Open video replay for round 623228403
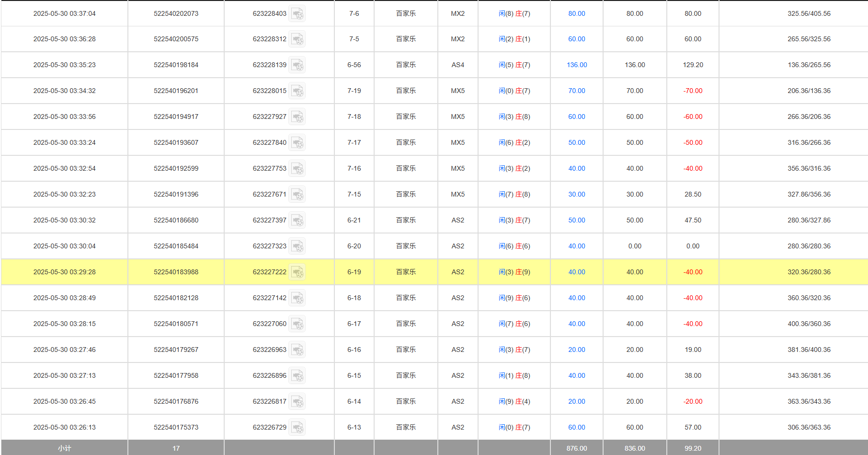This screenshot has width=868, height=455. coord(297,14)
